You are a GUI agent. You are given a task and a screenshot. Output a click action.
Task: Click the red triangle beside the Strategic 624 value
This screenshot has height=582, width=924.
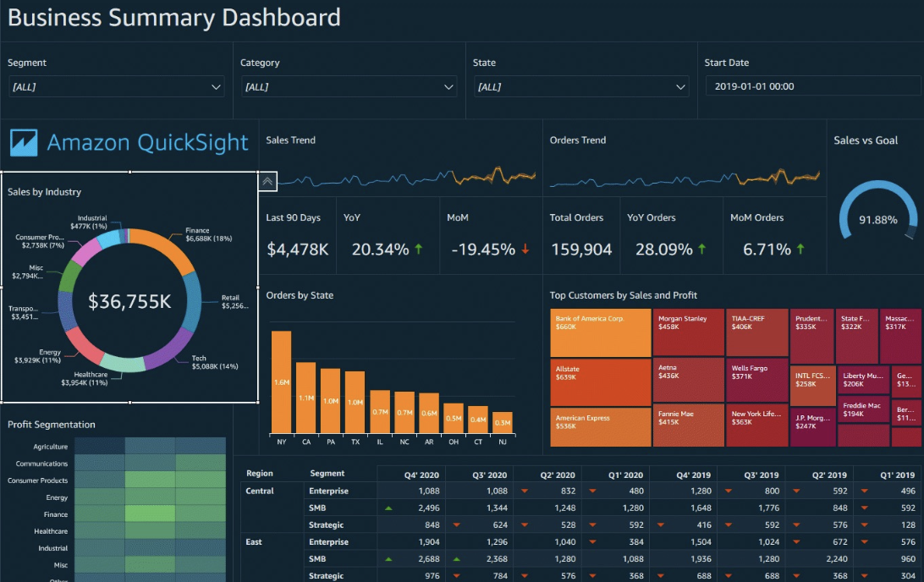[456, 524]
